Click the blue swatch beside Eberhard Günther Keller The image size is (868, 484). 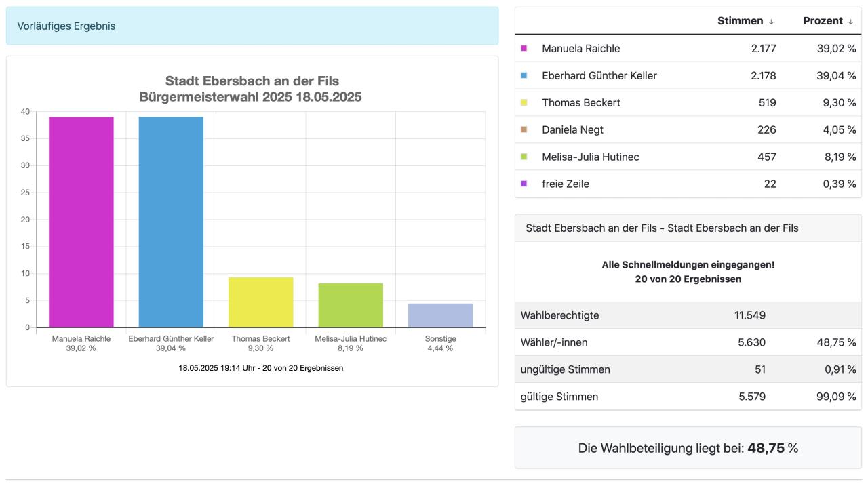pos(524,75)
